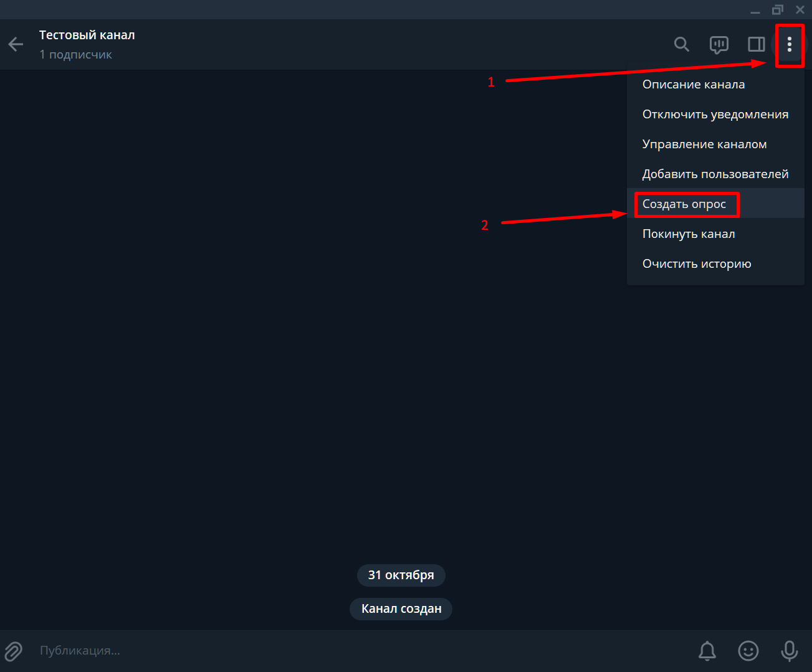Open the Тестовый канал title header

tap(87, 35)
